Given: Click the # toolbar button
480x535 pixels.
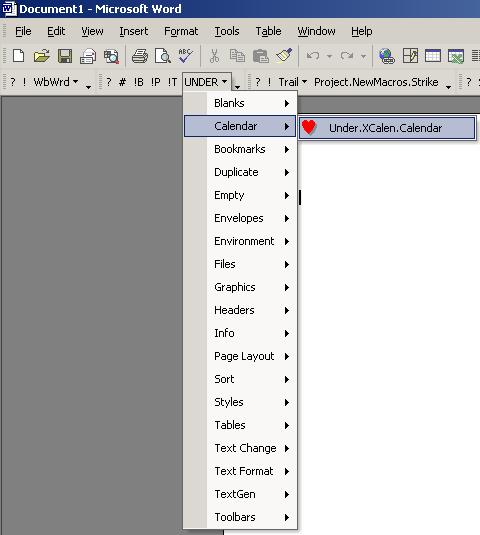Looking at the screenshot, I should (x=122, y=82).
